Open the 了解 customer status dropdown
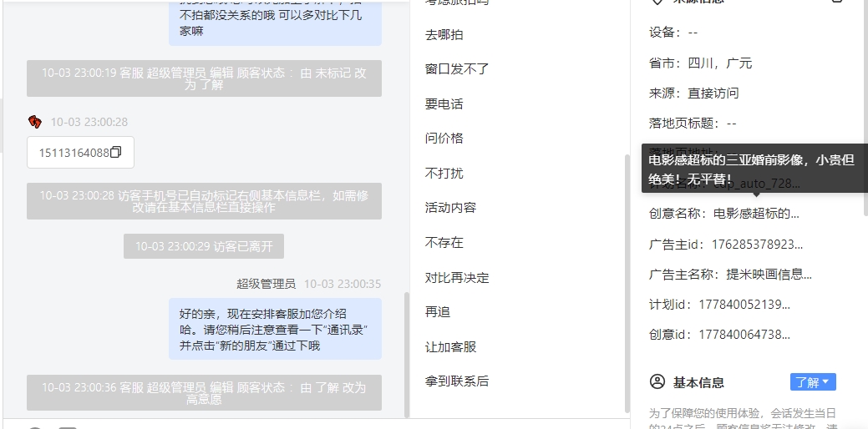Screen dimensions: 868x429 coord(813,382)
